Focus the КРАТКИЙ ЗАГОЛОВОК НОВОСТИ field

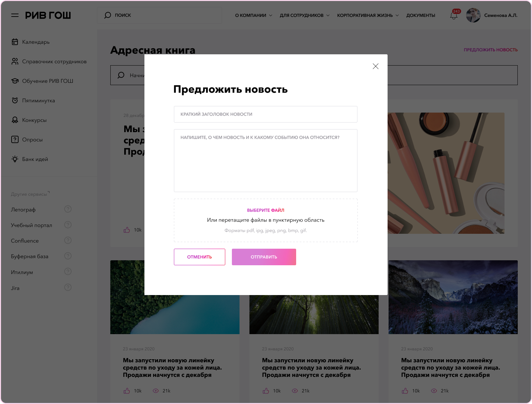pyautogui.click(x=266, y=114)
